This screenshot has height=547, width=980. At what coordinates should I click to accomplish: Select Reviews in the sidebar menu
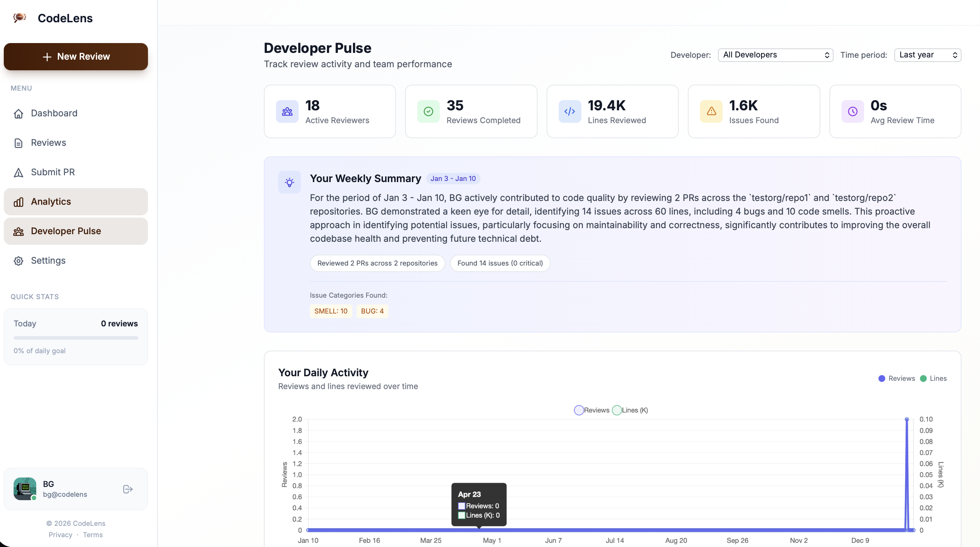point(48,143)
